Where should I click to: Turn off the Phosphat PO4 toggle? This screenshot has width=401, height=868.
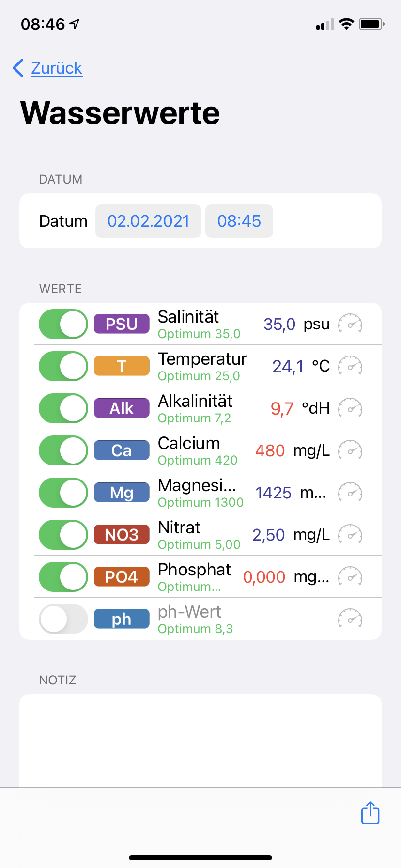tap(63, 577)
